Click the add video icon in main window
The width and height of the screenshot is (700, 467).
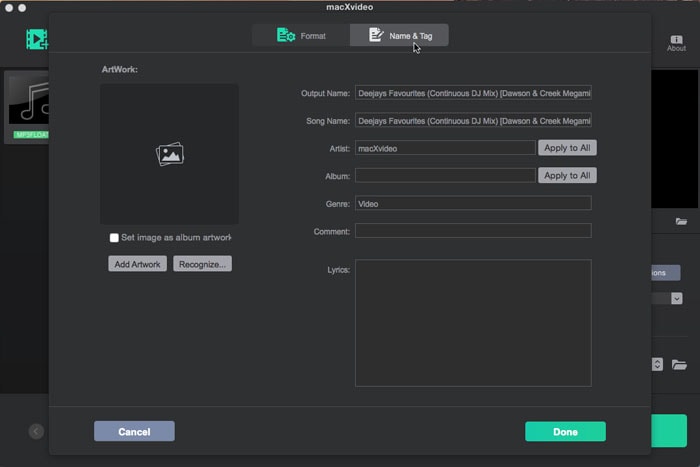click(x=37, y=39)
